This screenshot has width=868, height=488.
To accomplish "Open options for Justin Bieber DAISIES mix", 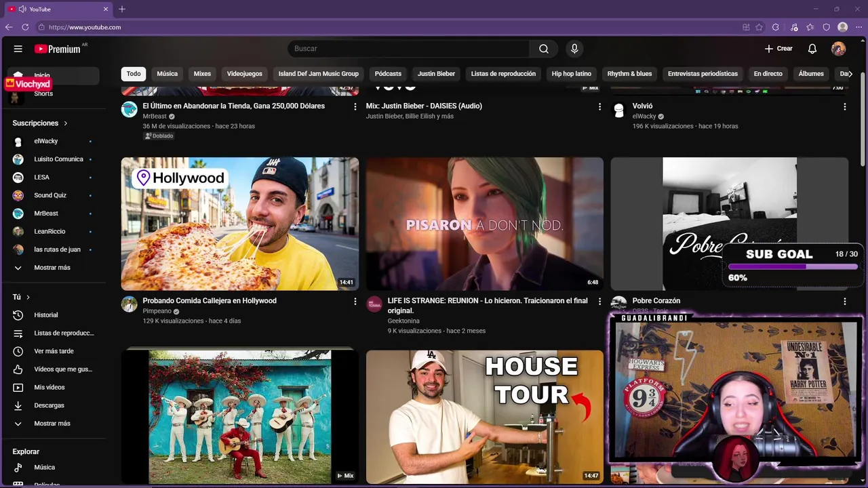I will (599, 106).
